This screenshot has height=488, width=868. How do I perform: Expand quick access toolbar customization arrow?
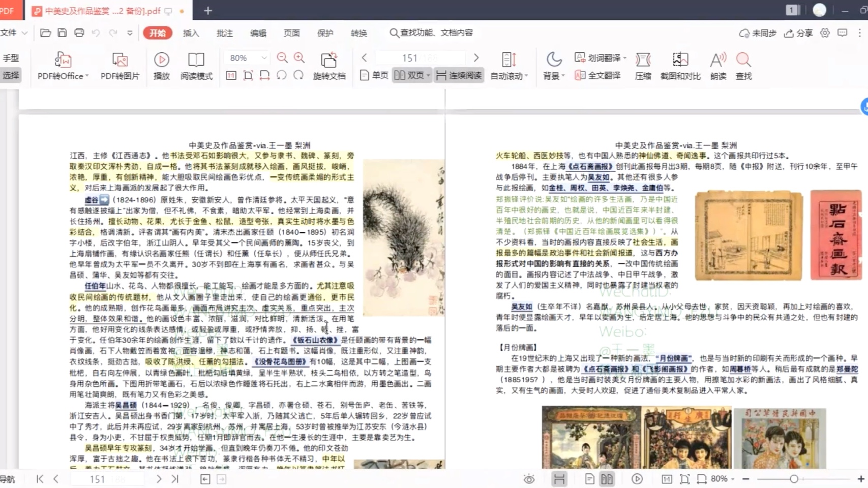130,33
